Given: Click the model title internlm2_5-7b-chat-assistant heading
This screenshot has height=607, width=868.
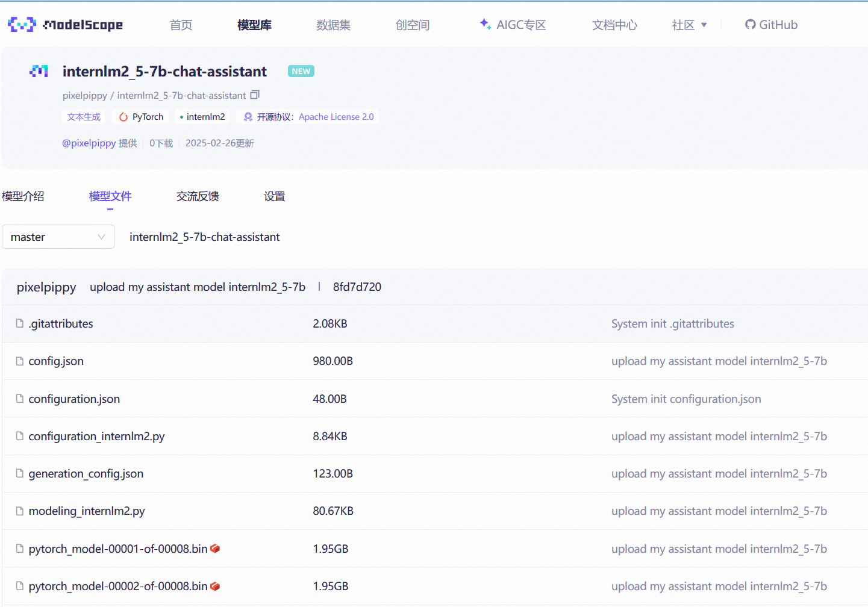Looking at the screenshot, I should coord(164,71).
